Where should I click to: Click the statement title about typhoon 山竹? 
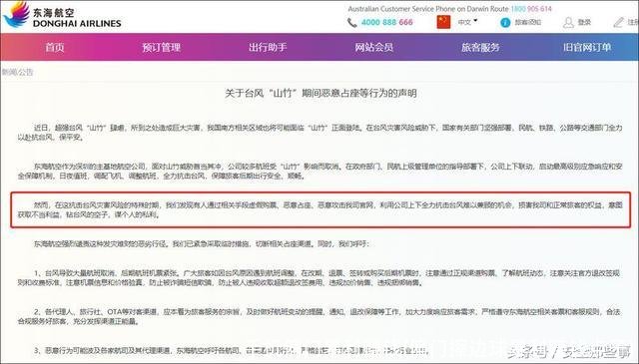pyautogui.click(x=320, y=93)
